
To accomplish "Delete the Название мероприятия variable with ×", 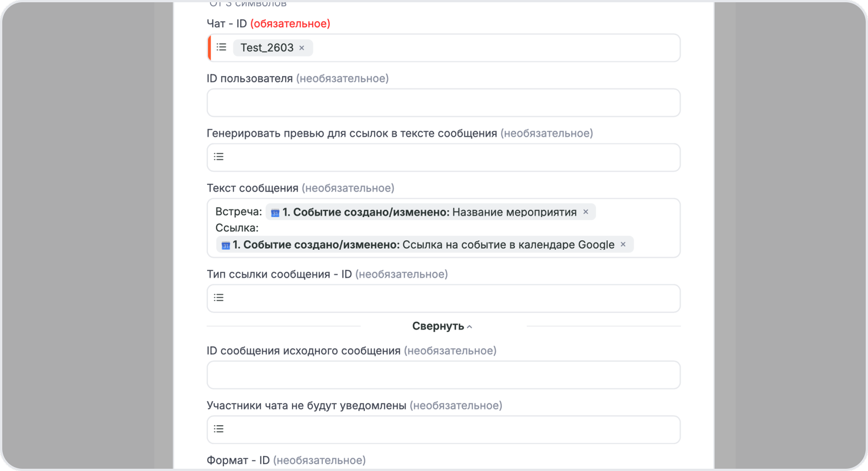I will [586, 212].
